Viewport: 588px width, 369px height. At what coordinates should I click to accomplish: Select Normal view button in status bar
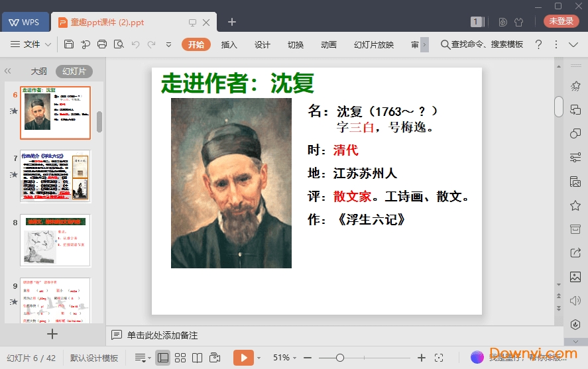pos(163,358)
